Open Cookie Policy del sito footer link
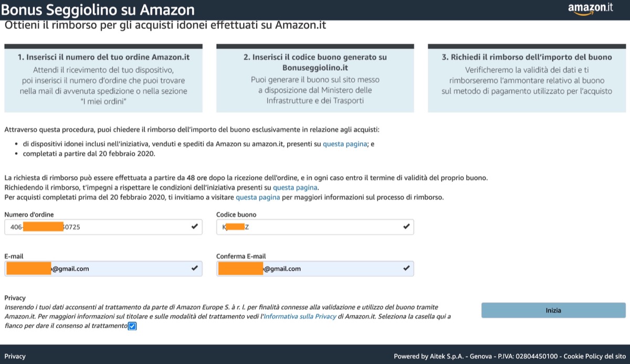The width and height of the screenshot is (630, 364). tap(595, 356)
